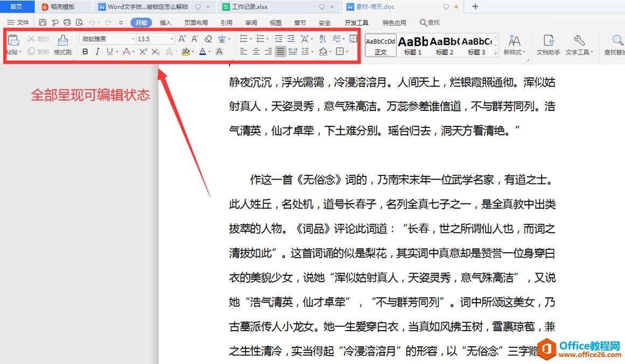The width and height of the screenshot is (625, 364).
Task: Click the 查找 search button
Action: 430,23
